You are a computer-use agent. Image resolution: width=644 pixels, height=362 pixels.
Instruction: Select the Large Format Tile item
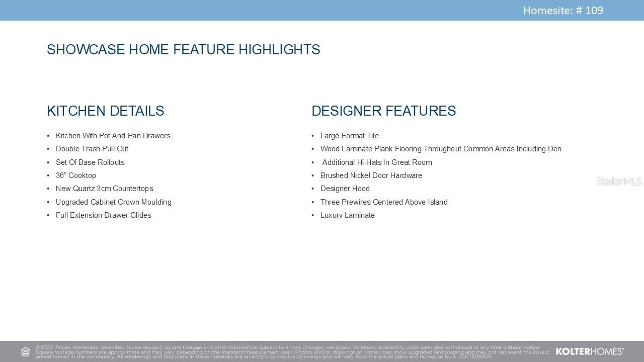tap(349, 136)
